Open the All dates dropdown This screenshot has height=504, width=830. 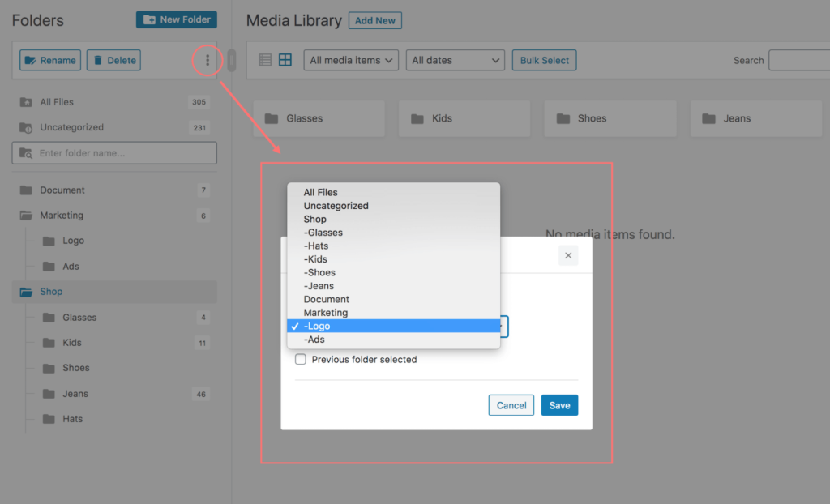pos(455,60)
